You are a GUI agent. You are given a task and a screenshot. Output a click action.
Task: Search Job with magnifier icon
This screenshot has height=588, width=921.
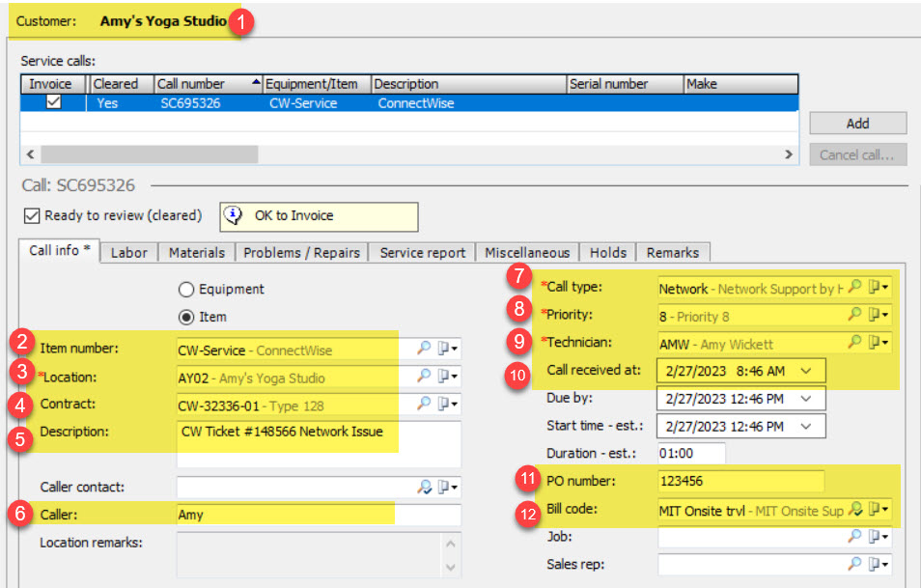(x=854, y=535)
